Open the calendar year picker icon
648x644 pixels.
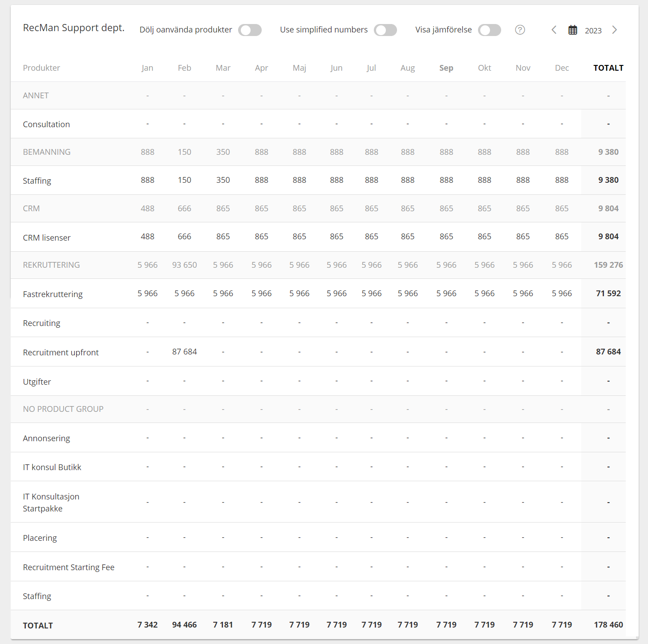(573, 30)
